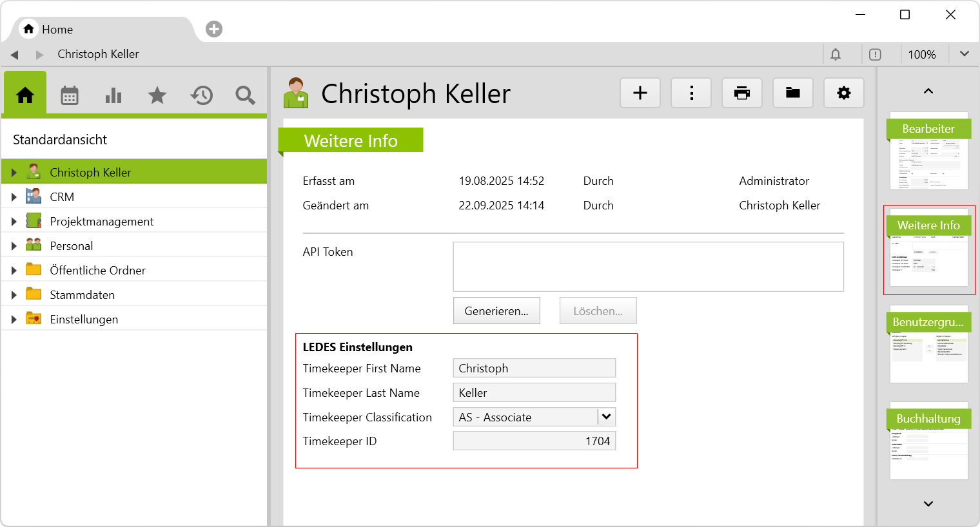Click into the Timekeeper ID field

tap(534, 441)
